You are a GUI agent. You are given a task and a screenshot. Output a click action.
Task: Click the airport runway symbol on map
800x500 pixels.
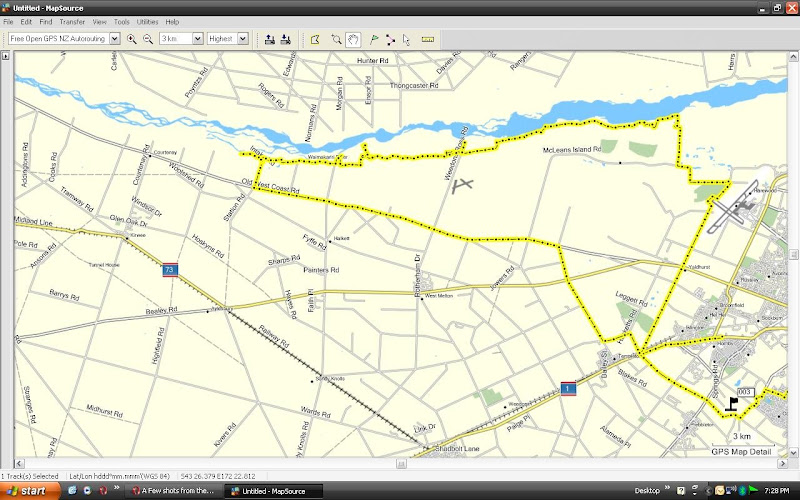[x=734, y=208]
